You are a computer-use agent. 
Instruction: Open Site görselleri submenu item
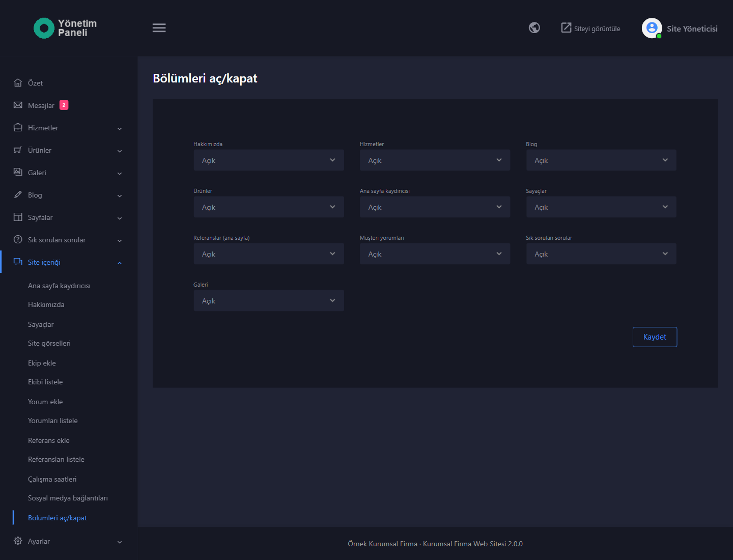pos(49,343)
